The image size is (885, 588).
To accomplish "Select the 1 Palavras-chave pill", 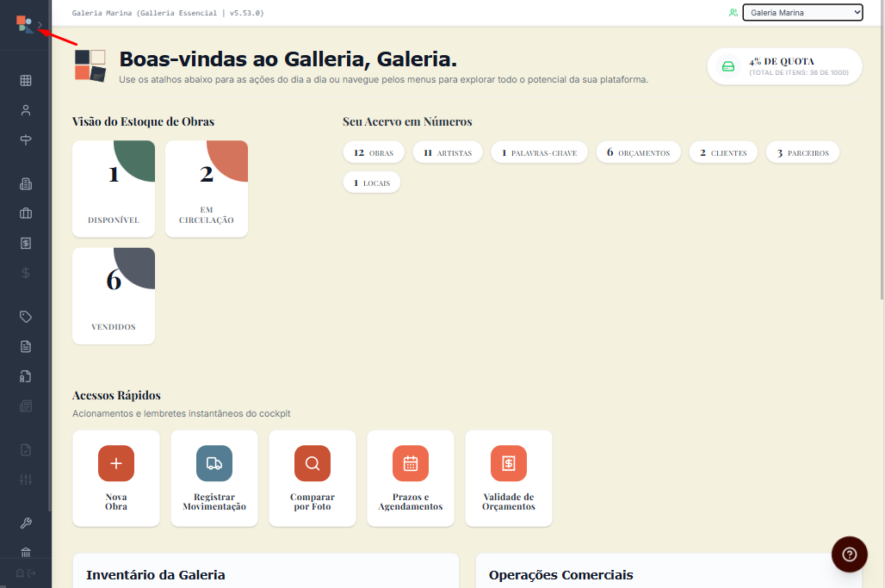I will 540,152.
